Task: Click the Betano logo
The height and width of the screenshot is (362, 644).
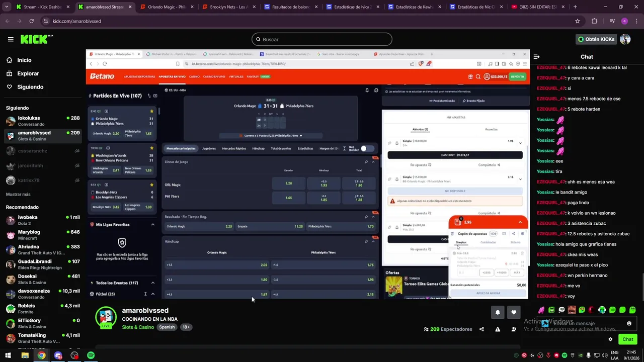Action: 102,76
